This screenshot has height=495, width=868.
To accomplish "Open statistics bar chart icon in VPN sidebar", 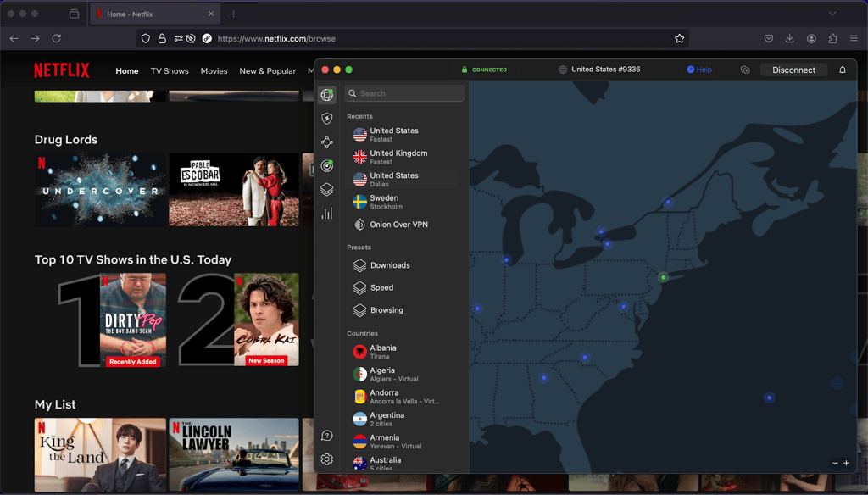I will (x=326, y=213).
